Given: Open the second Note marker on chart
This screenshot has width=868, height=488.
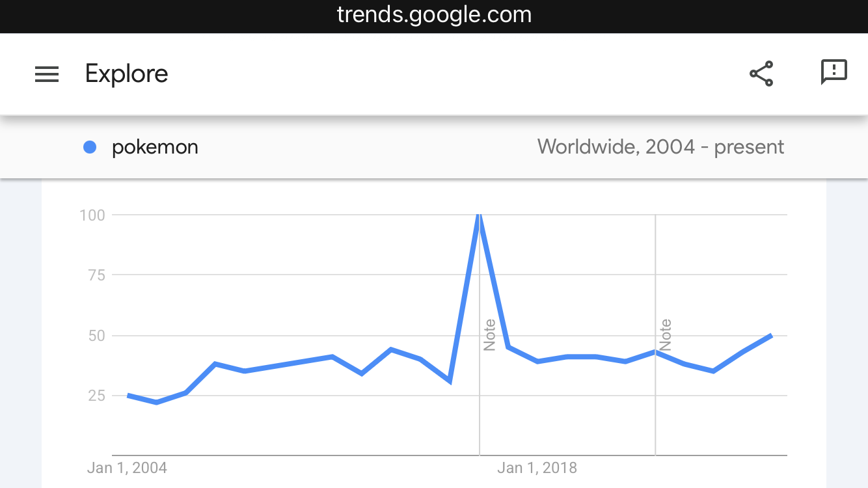Looking at the screenshot, I should pos(665,335).
